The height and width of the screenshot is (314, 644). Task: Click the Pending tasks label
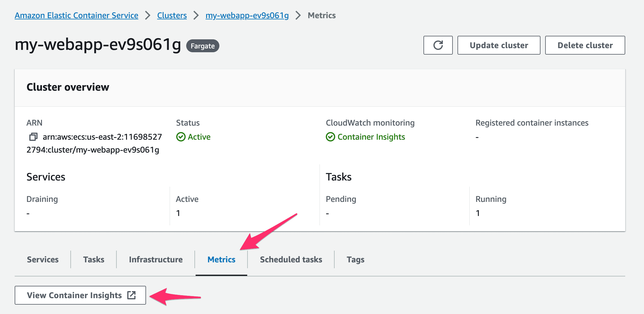(341, 199)
